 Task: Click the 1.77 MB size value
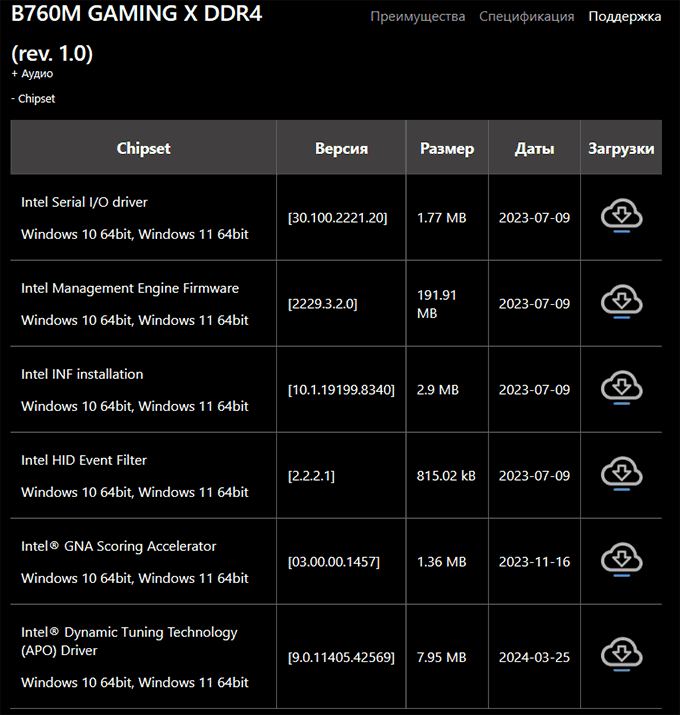click(441, 218)
